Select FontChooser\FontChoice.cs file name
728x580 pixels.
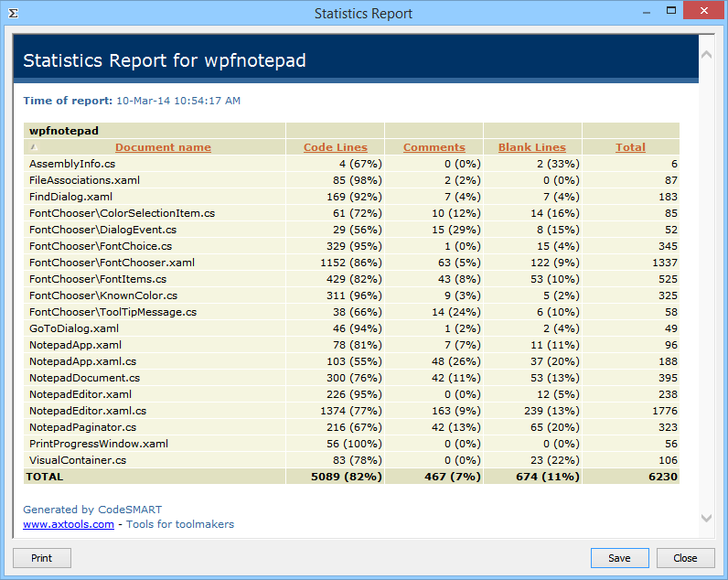click(x=101, y=246)
